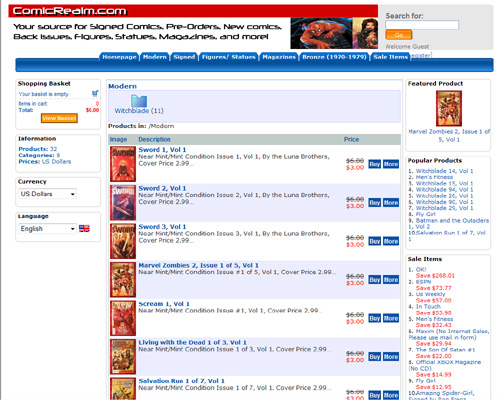Click Buy for Sword 1, Vol 1
500x400 pixels.
click(374, 164)
